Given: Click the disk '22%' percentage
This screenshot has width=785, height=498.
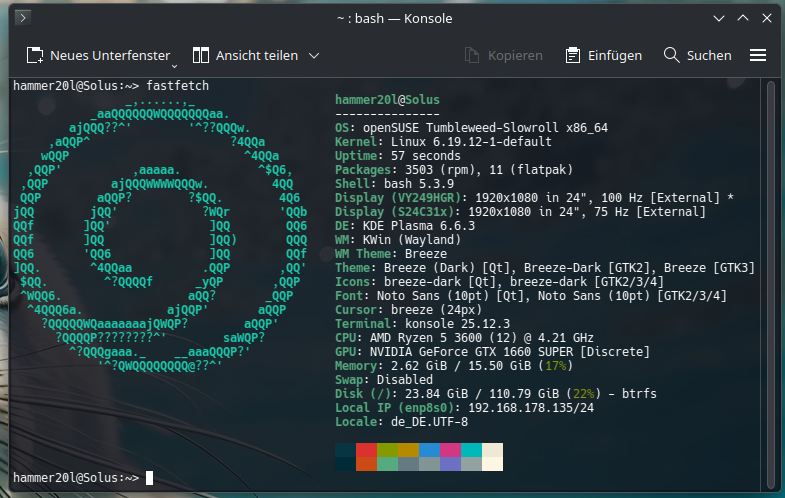Looking at the screenshot, I should pyautogui.click(x=583, y=394).
